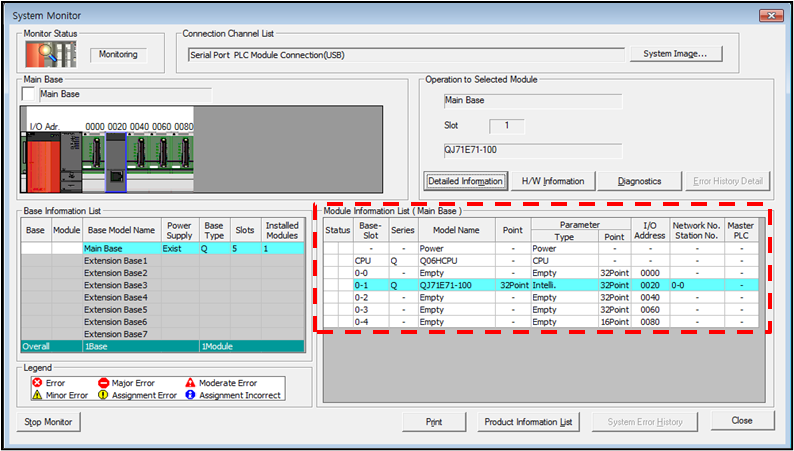Select the 0-0 Empty slot row
Image resolution: width=794 pixels, height=451 pixels.
[541, 273]
